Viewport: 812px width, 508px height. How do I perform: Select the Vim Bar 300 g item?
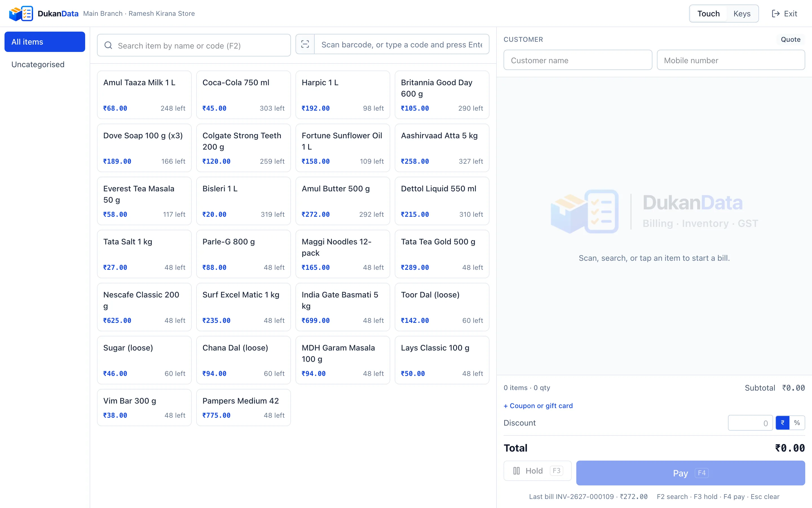tap(144, 408)
